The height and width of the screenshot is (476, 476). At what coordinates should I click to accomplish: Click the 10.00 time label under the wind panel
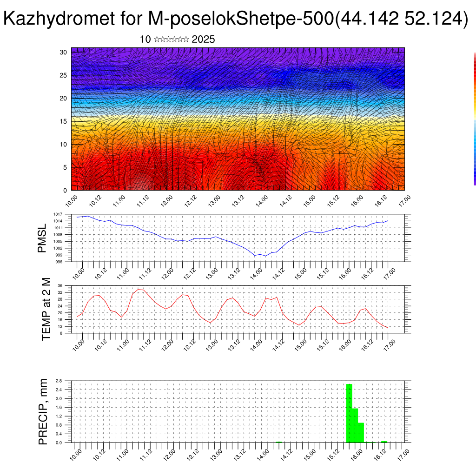tap(71, 201)
